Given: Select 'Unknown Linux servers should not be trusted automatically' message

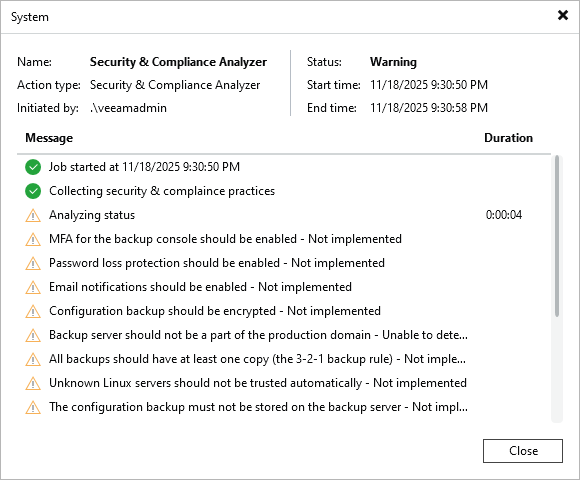Looking at the screenshot, I should pyautogui.click(x=258, y=383).
